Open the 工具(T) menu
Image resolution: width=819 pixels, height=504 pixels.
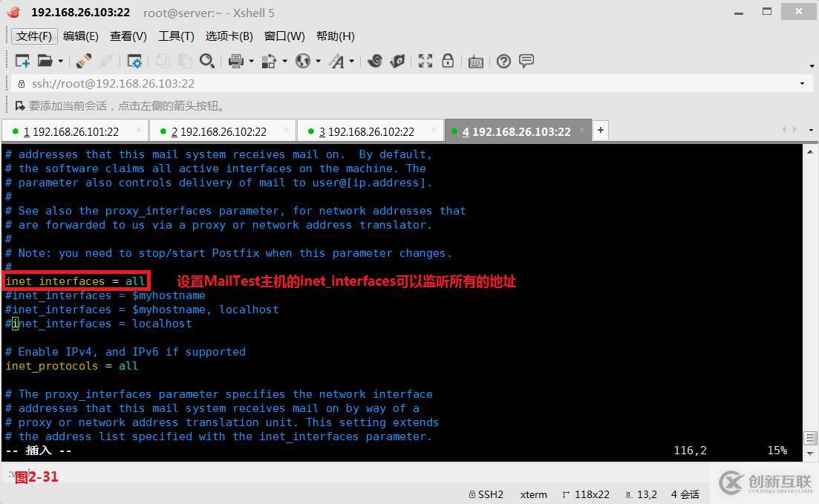click(x=176, y=36)
